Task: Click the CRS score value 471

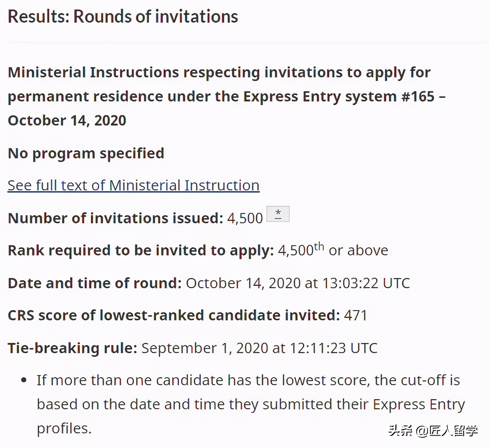Action: 355,315
